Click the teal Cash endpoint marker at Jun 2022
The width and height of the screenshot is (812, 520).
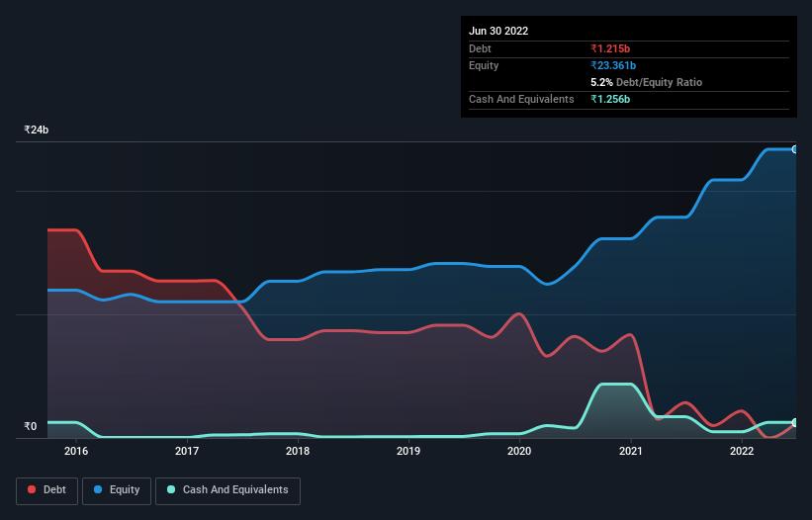pyautogui.click(x=795, y=423)
